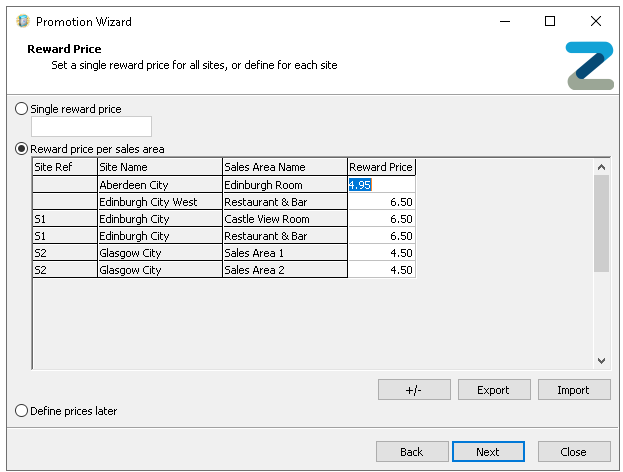The height and width of the screenshot is (472, 623).
Task: Click the single reward price text field
Action: [92, 127]
